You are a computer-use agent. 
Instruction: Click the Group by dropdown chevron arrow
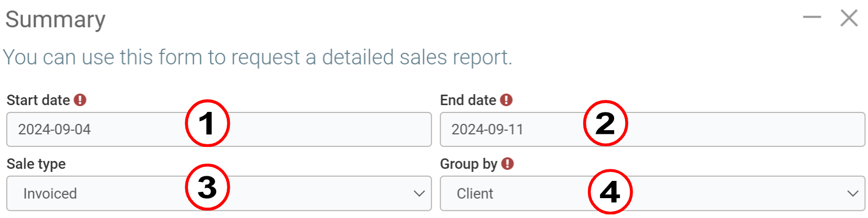852,193
